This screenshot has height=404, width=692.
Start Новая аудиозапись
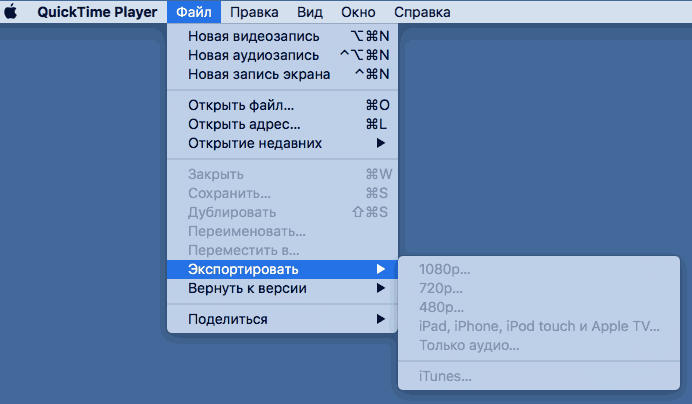(282, 55)
